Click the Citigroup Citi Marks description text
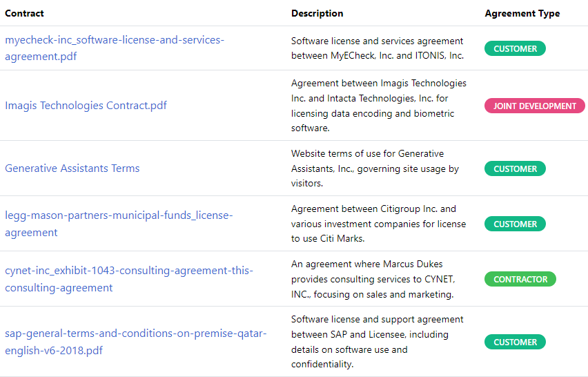The width and height of the screenshot is (588, 377). 378,224
